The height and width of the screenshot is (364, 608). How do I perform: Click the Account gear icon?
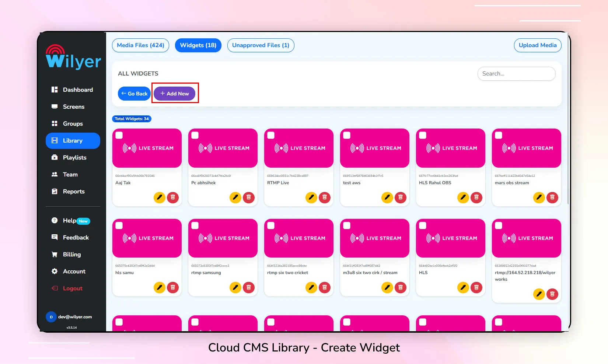[55, 272]
